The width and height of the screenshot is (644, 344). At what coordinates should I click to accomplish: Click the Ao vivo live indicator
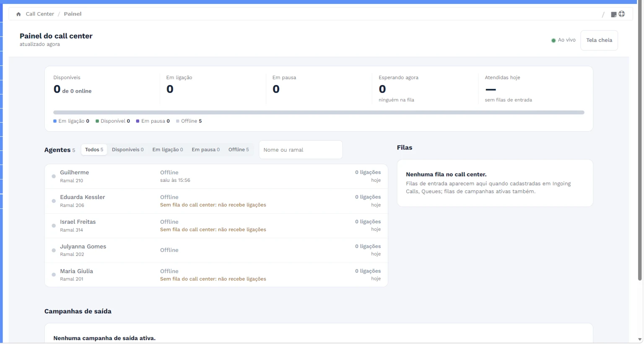click(563, 40)
